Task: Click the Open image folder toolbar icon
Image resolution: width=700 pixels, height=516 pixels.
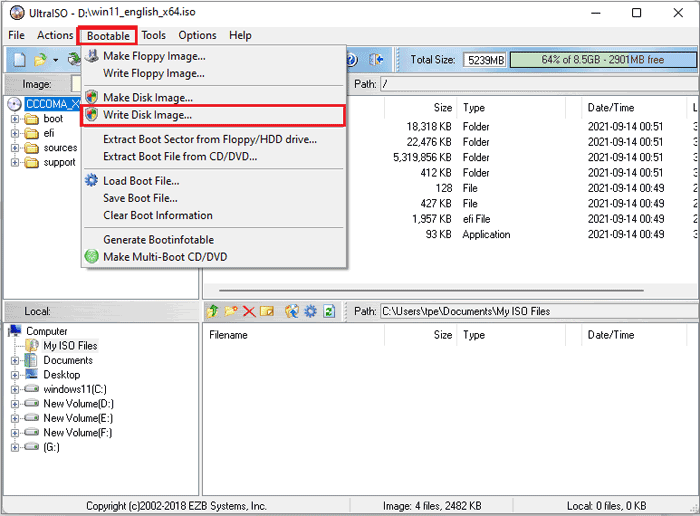Action: click(x=41, y=59)
